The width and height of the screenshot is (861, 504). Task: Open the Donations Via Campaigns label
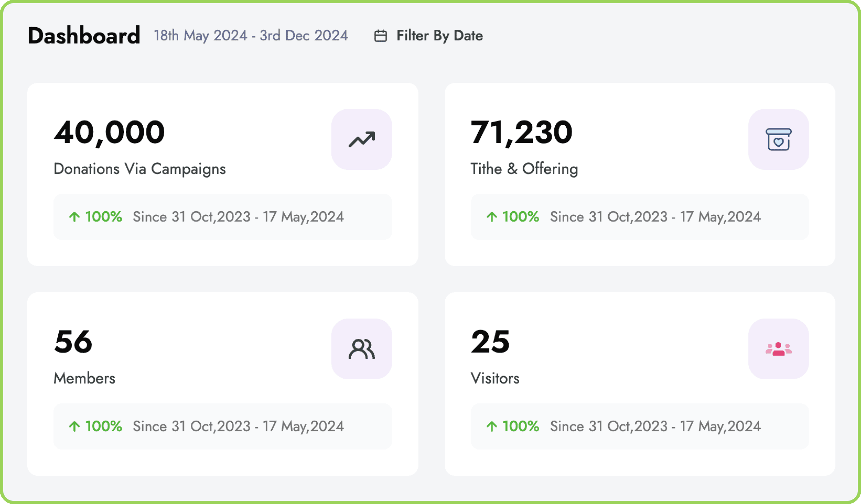(x=139, y=169)
